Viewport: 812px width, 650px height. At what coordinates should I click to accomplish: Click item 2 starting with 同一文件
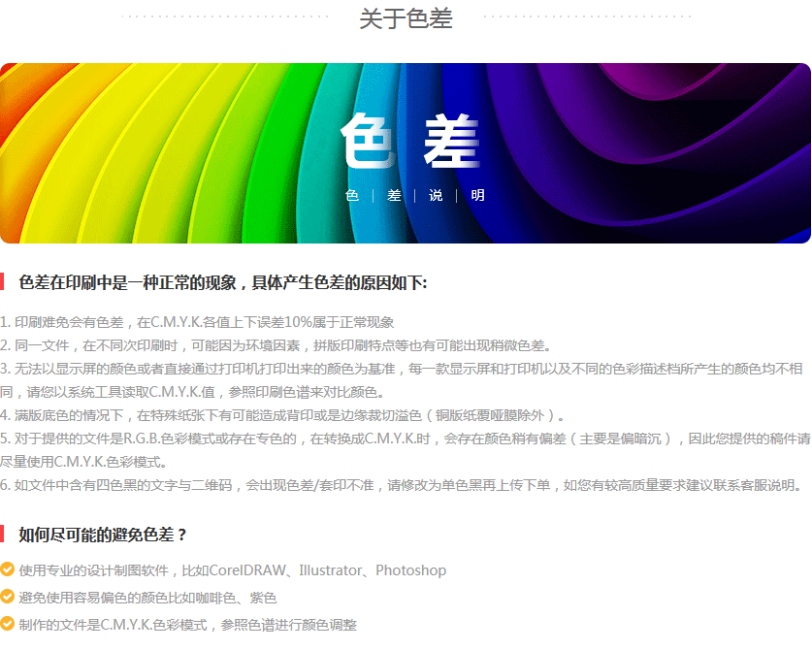click(x=276, y=344)
